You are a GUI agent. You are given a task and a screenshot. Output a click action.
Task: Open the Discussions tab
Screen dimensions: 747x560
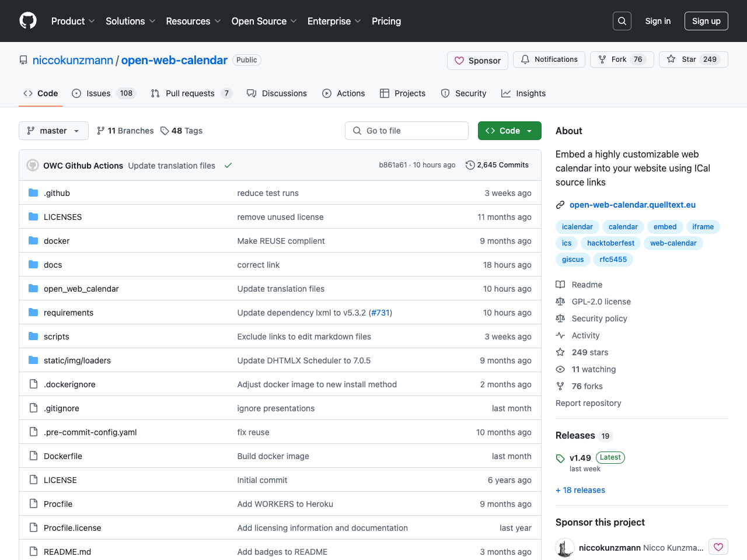[277, 93]
